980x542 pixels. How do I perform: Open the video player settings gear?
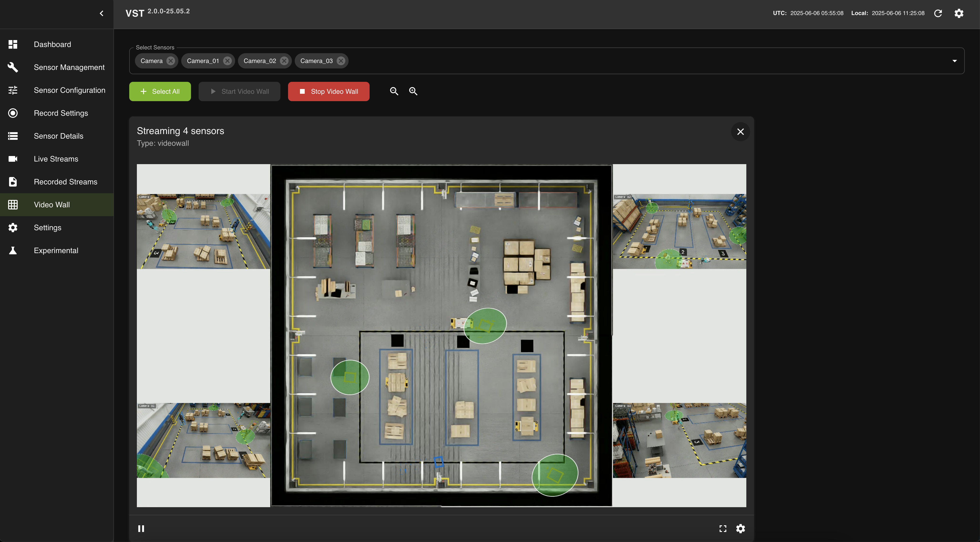coord(740,528)
